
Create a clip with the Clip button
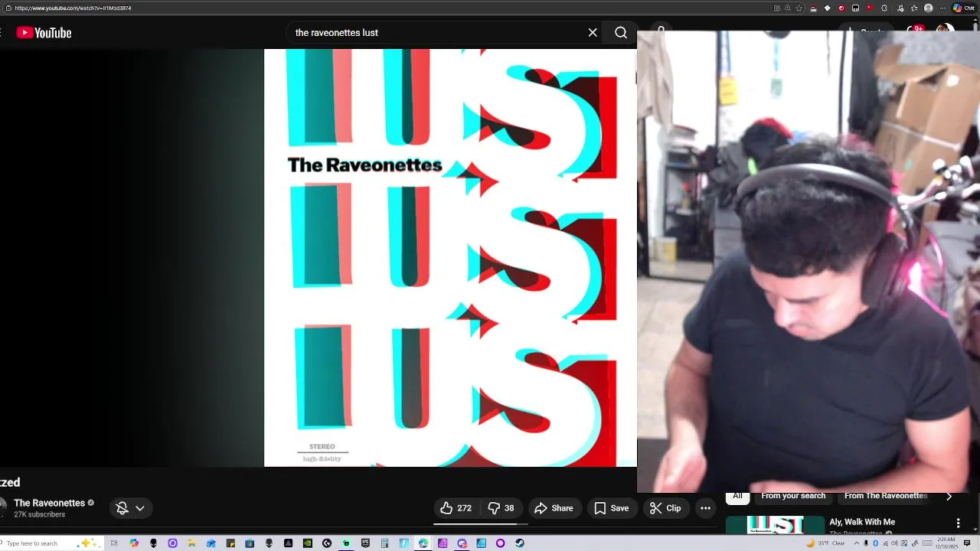[x=665, y=508]
